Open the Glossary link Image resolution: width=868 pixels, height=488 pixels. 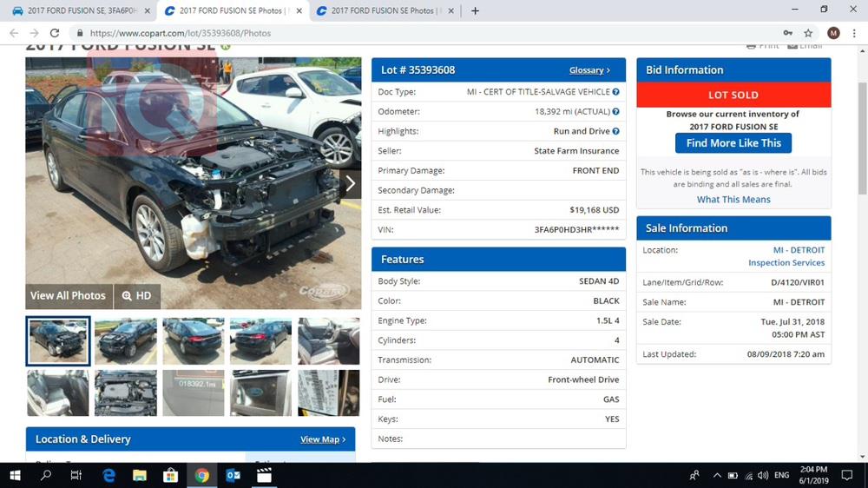tap(589, 70)
